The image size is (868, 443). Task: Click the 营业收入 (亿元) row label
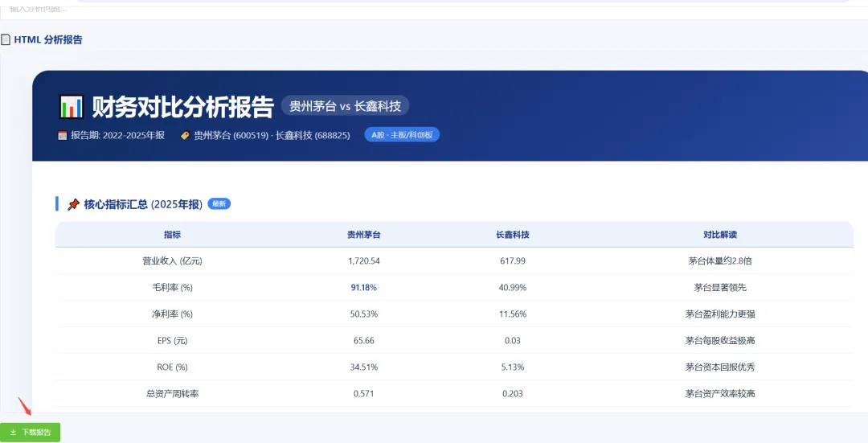(x=172, y=260)
